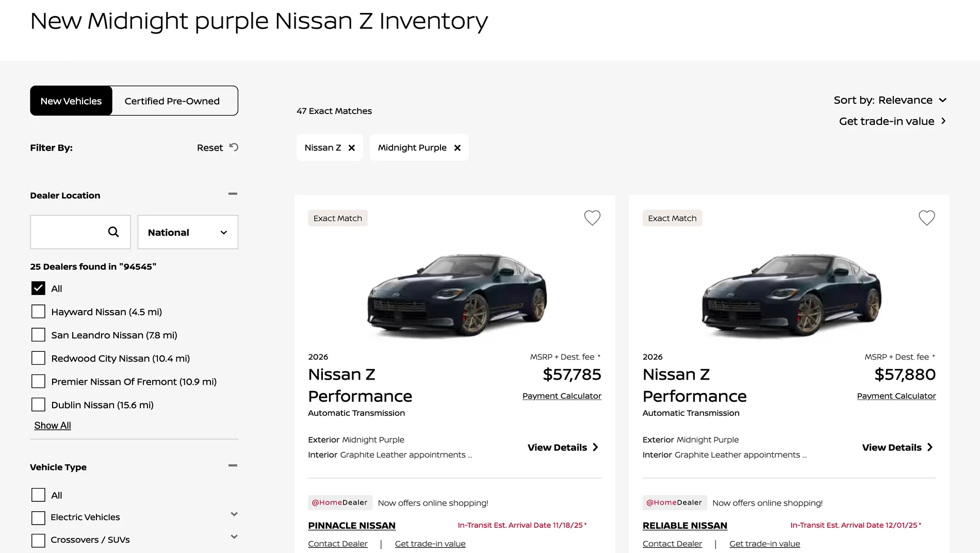Screen dimensions: 980x553
Task: Click the @HomeDealer badge on Pinnacle listing
Action: point(339,502)
